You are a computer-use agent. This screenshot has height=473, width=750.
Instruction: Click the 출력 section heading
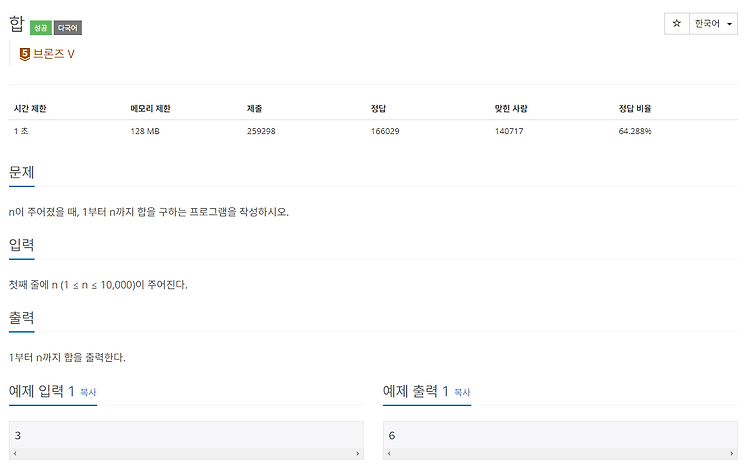tap(22, 318)
